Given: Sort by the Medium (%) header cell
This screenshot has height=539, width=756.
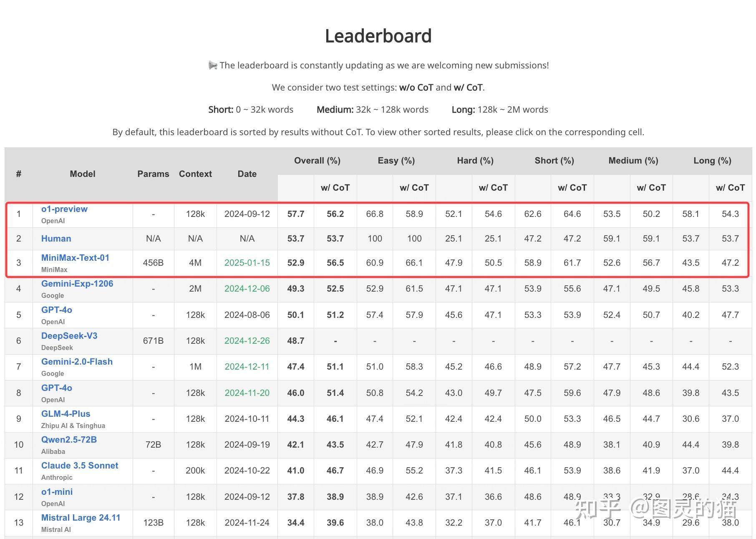Looking at the screenshot, I should pyautogui.click(x=633, y=161).
